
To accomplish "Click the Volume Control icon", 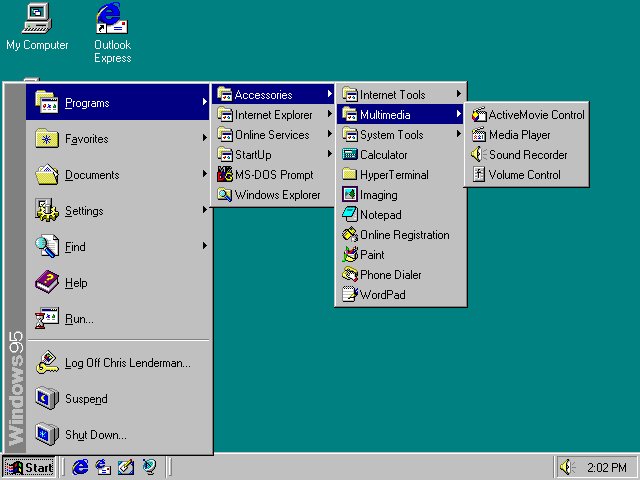I will point(479,174).
